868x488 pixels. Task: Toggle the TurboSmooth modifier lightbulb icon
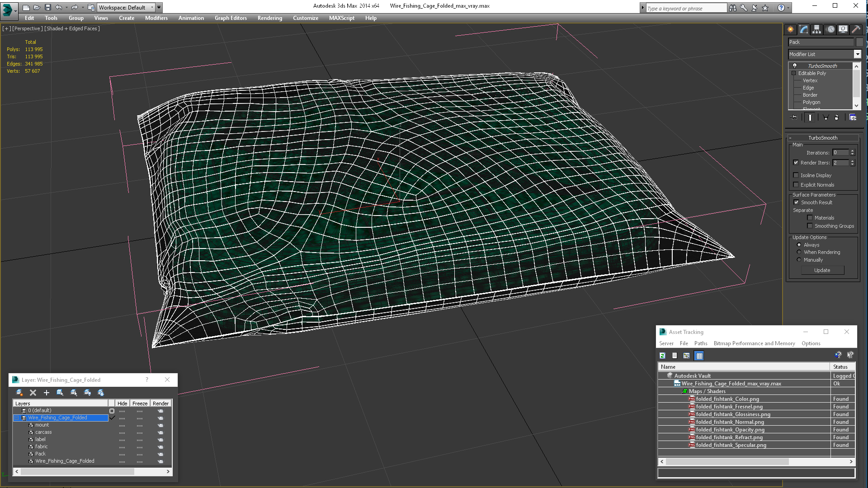(x=795, y=66)
